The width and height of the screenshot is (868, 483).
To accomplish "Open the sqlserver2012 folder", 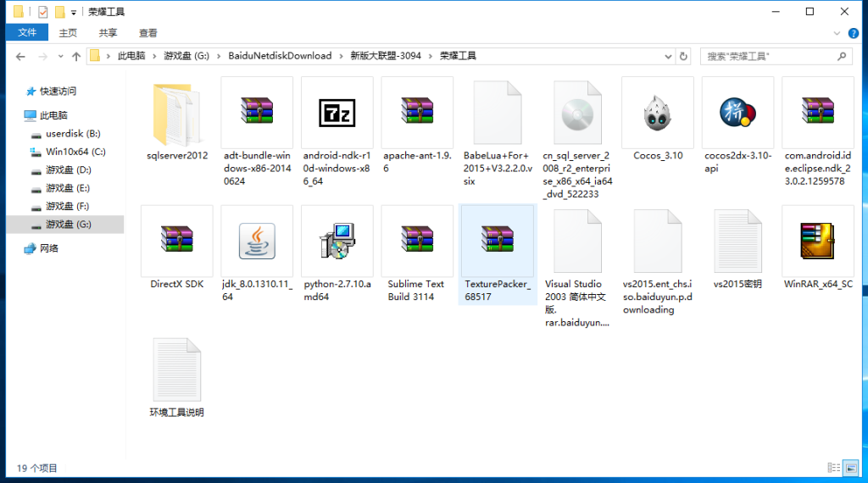I will [176, 114].
